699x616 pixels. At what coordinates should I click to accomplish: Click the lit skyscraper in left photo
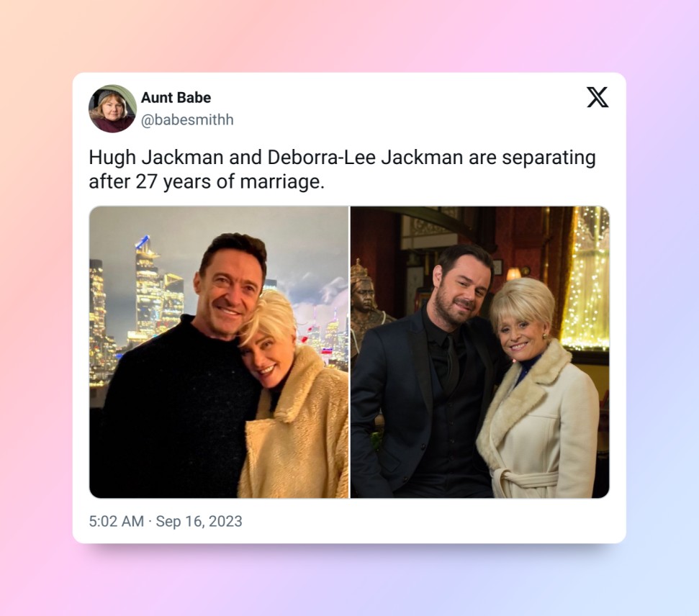click(x=150, y=290)
